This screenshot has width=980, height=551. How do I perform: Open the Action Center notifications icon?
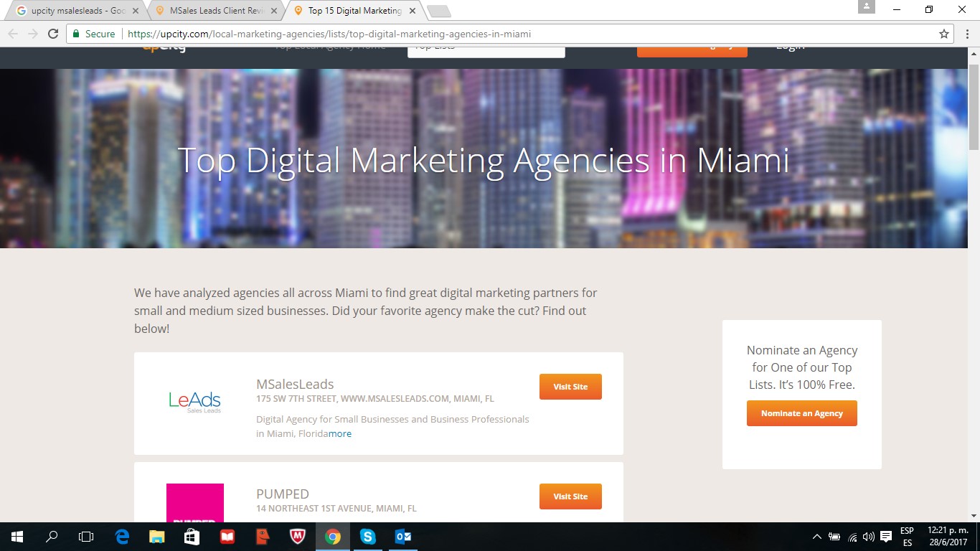[x=886, y=537]
